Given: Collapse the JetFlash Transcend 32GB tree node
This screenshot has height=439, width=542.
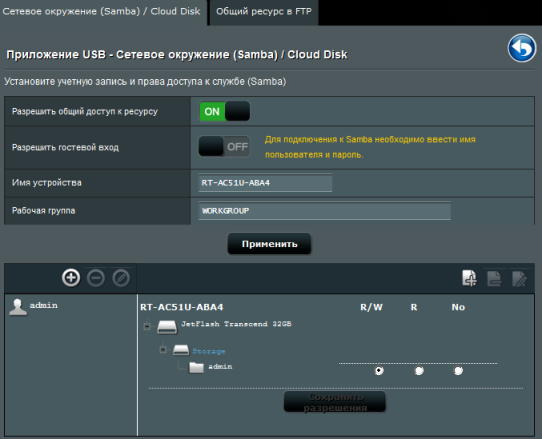Looking at the screenshot, I should click(147, 326).
